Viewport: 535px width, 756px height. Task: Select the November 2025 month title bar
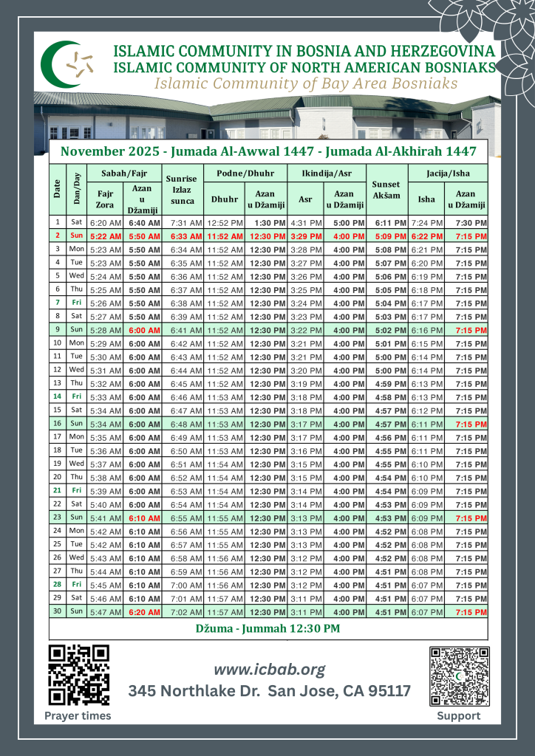point(268,151)
